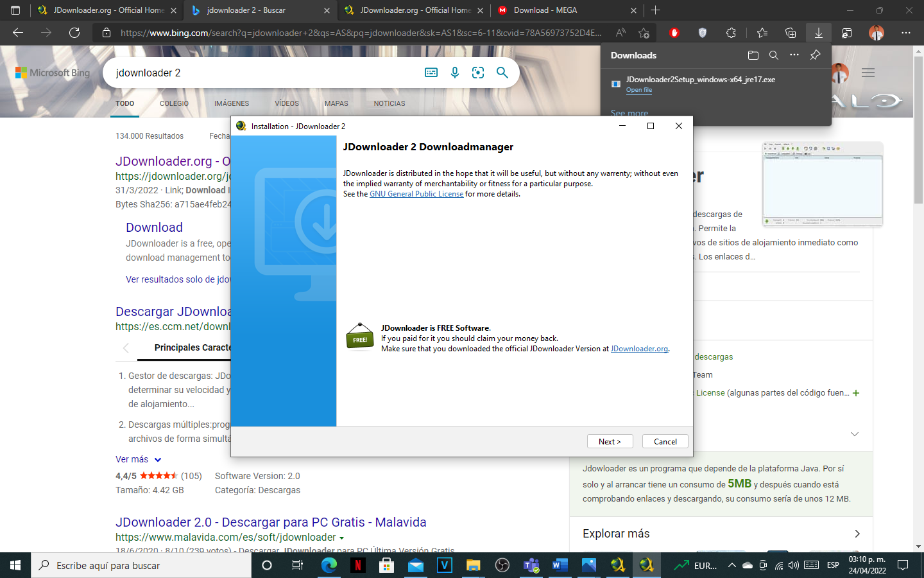924x578 pixels.
Task: Add this page to favorites star
Action: tap(644, 33)
